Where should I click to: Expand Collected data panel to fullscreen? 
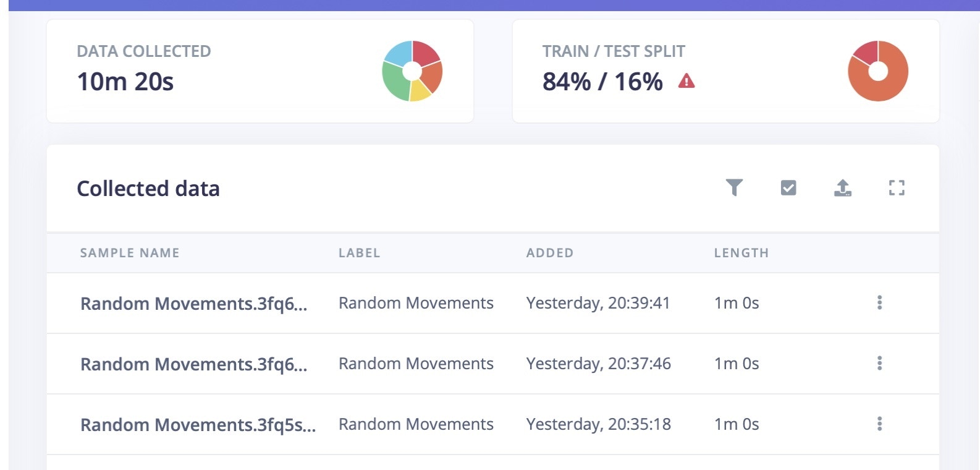[897, 188]
